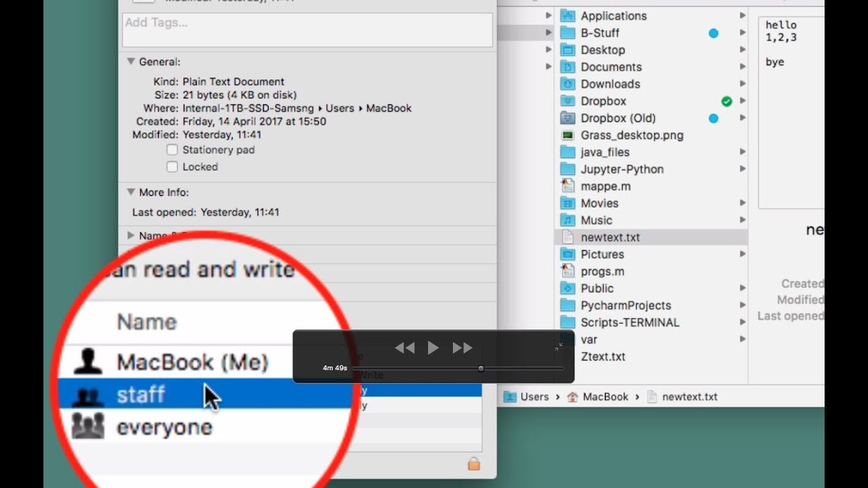Click the Ztext.txt document icon

568,357
